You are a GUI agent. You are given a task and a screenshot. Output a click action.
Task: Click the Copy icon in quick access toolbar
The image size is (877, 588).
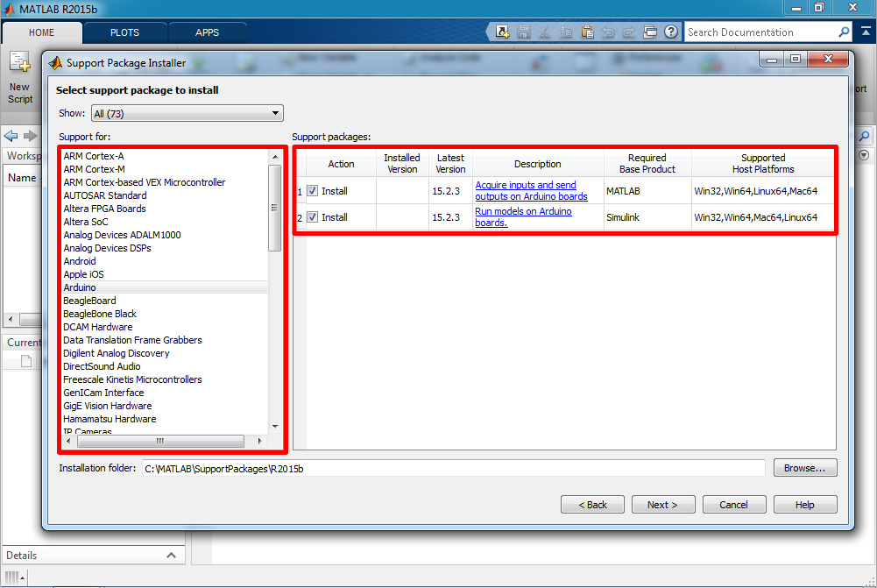(x=566, y=32)
